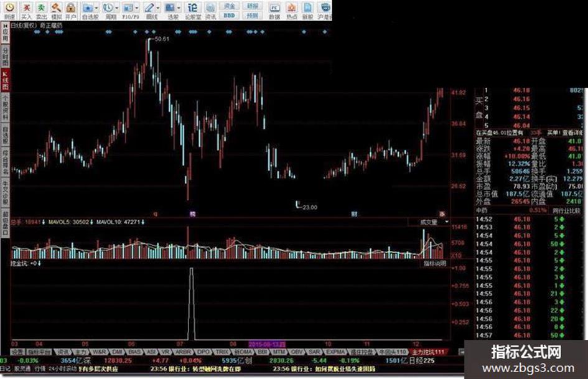
Task: Switch to 分时图 sidebar tab
Action: pos(5,56)
